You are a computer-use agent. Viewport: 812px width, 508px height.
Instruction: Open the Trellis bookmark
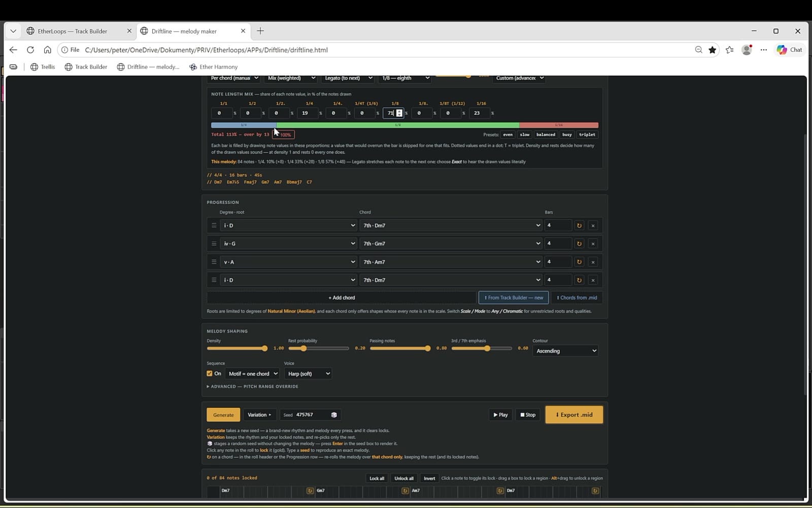click(x=43, y=67)
